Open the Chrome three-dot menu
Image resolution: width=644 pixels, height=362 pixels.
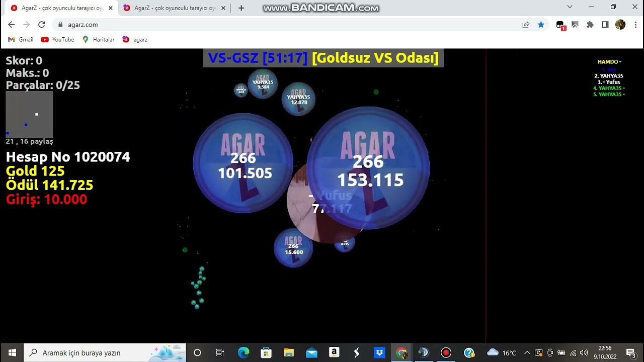(x=635, y=25)
